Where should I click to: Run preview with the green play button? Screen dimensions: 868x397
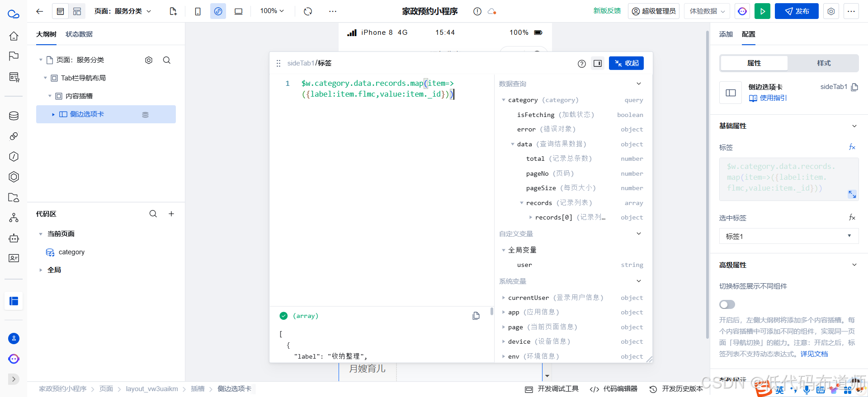click(762, 11)
